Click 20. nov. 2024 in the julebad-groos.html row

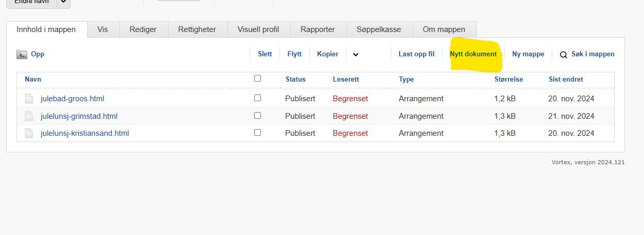click(571, 99)
